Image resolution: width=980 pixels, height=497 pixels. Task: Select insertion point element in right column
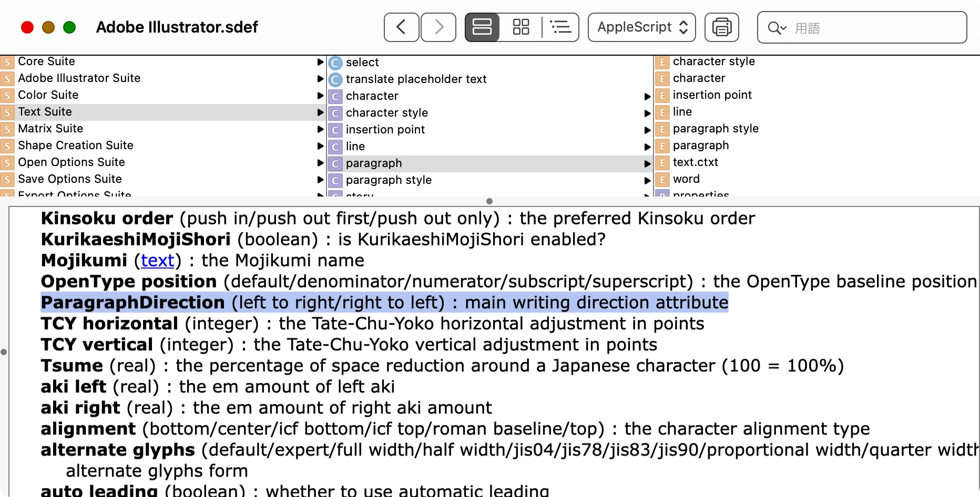[817, 95]
